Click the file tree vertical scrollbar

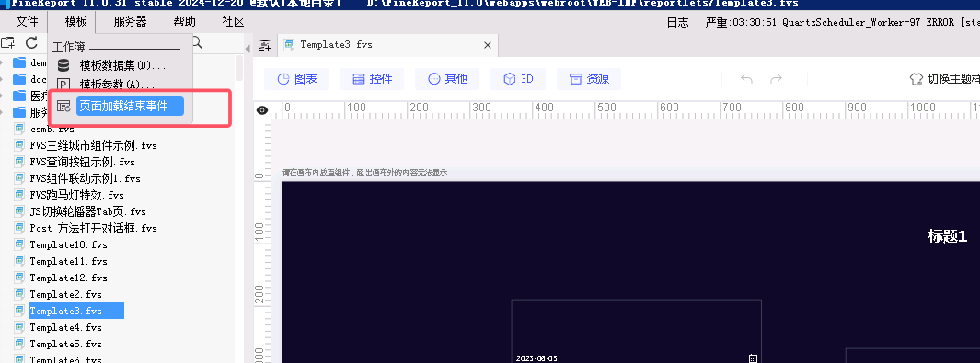[239, 69]
